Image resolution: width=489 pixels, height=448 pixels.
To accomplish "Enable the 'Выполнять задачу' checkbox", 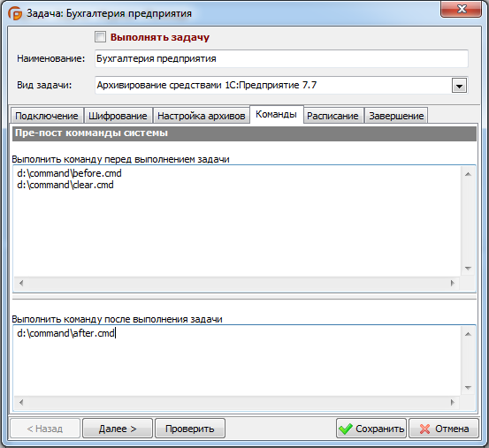I will coord(101,37).
